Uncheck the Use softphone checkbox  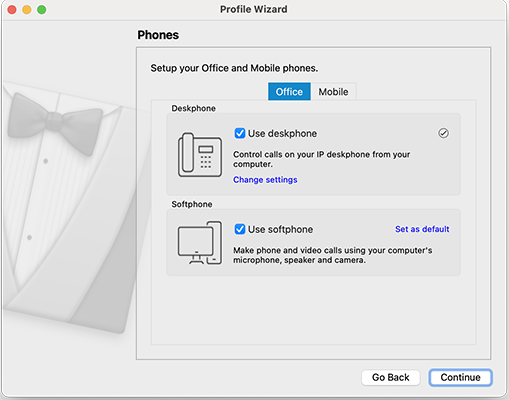(x=240, y=229)
